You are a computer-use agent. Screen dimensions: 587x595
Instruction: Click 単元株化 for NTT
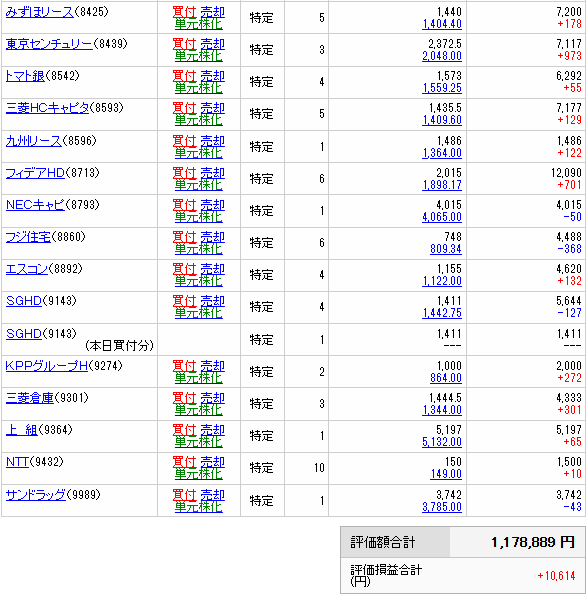[x=198, y=474]
